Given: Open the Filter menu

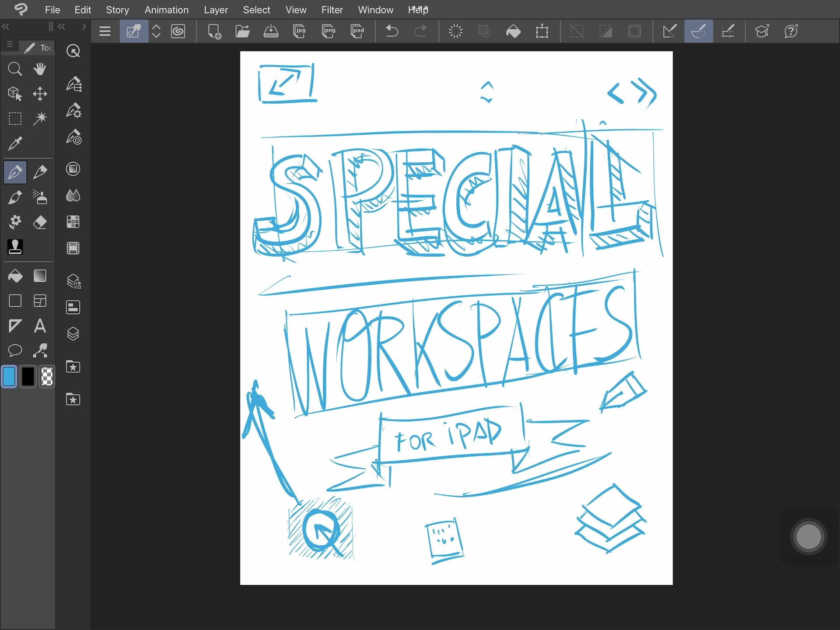Looking at the screenshot, I should pyautogui.click(x=332, y=10).
